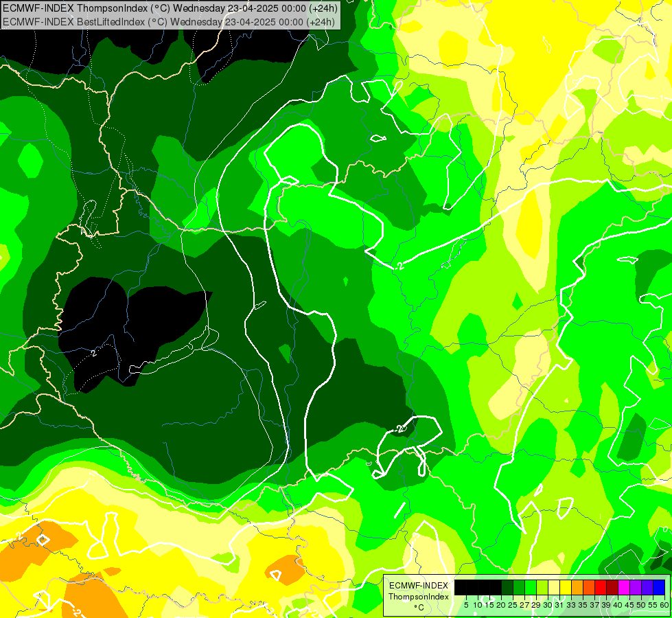672x618 pixels.
Task: Pick the purple 45–50 legend swatch
Action: pos(636,587)
